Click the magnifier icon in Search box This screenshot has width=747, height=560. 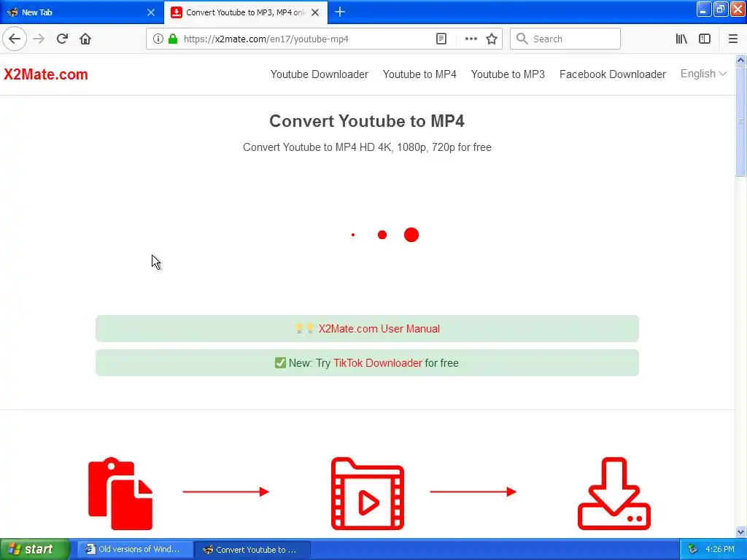[x=522, y=39]
